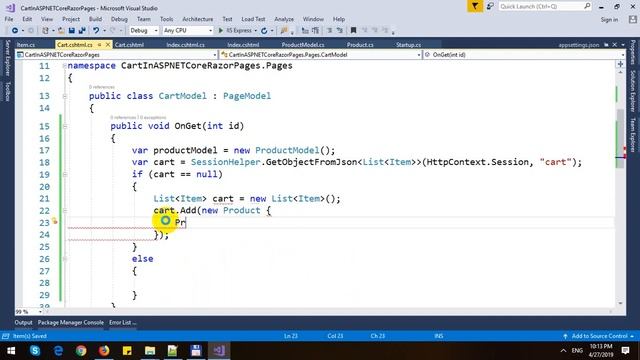Click the Windows Start button
This screenshot has height=360, width=640.
11,351
